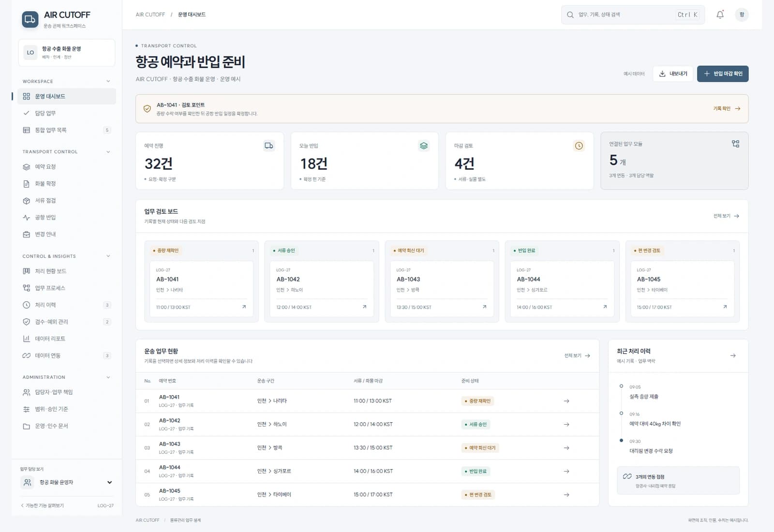This screenshot has width=774, height=532.
Task: Click the 09:16 timeline marker dot
Action: 621,413
